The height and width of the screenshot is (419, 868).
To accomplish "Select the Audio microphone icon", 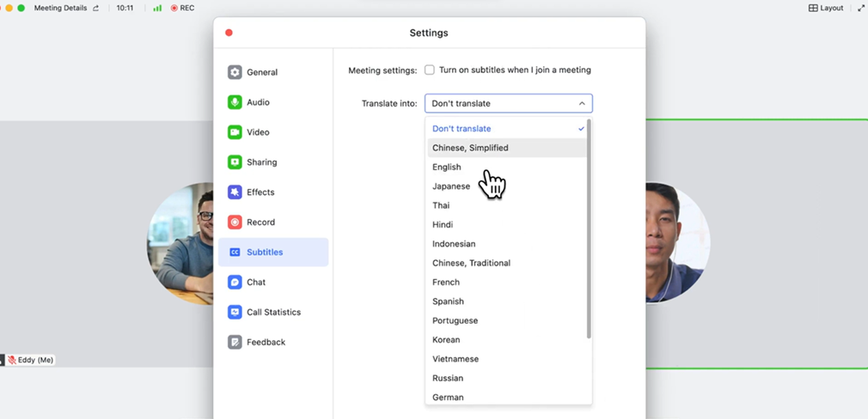I will (x=235, y=103).
